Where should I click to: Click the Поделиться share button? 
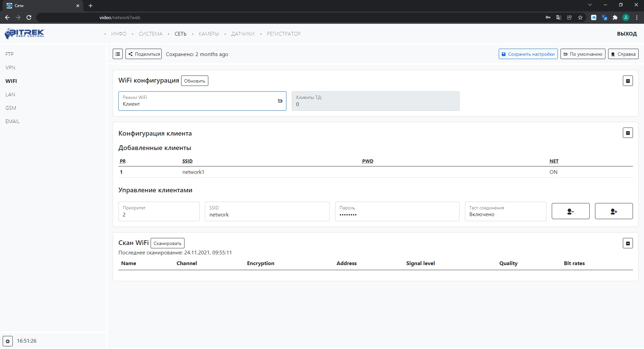click(144, 54)
